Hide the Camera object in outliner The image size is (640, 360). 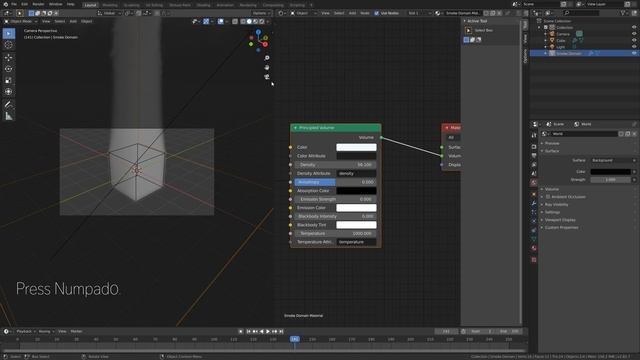pyautogui.click(x=634, y=34)
